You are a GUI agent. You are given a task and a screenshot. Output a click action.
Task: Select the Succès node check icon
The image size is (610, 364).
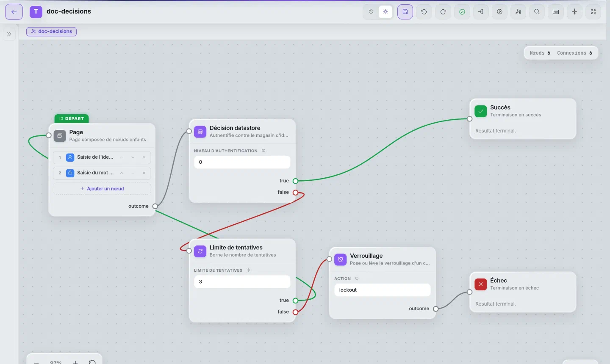(x=481, y=111)
